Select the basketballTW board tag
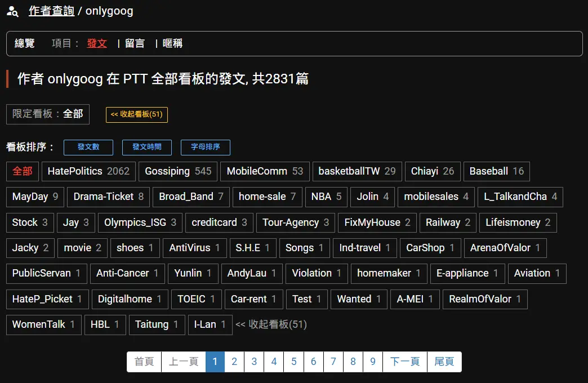 point(357,171)
